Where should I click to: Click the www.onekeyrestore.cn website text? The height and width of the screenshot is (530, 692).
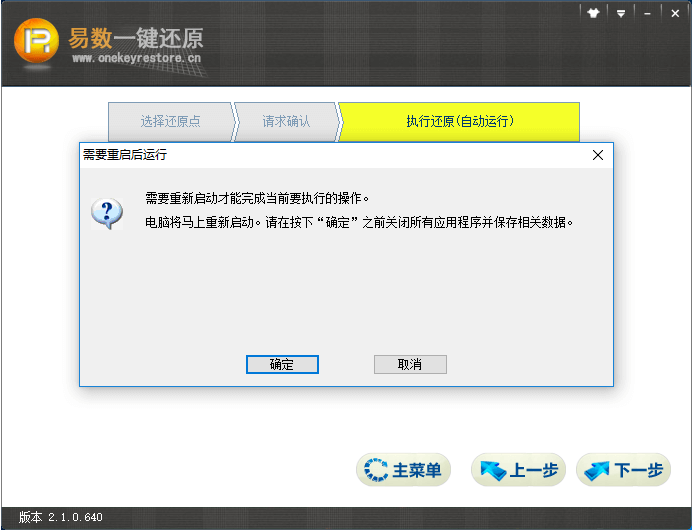(136, 59)
